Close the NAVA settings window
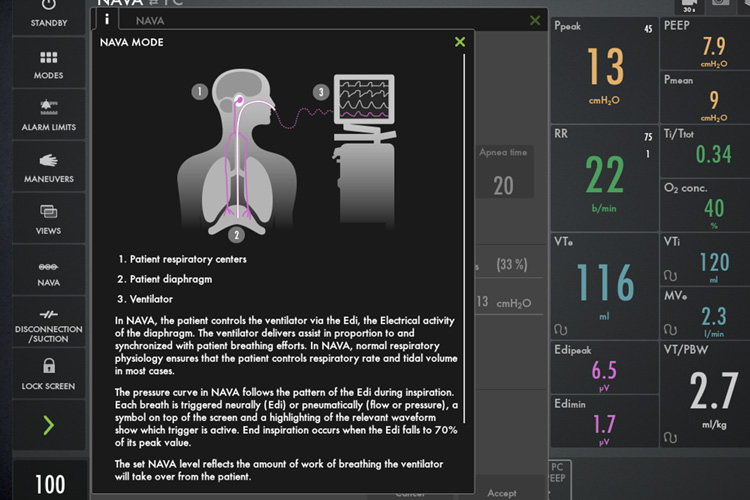750x500 pixels. (x=535, y=20)
